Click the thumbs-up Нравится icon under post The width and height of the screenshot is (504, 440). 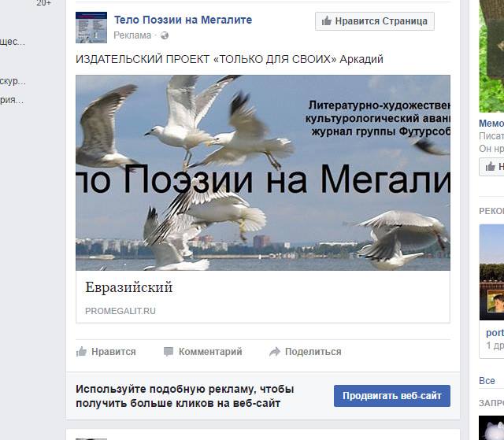81,352
